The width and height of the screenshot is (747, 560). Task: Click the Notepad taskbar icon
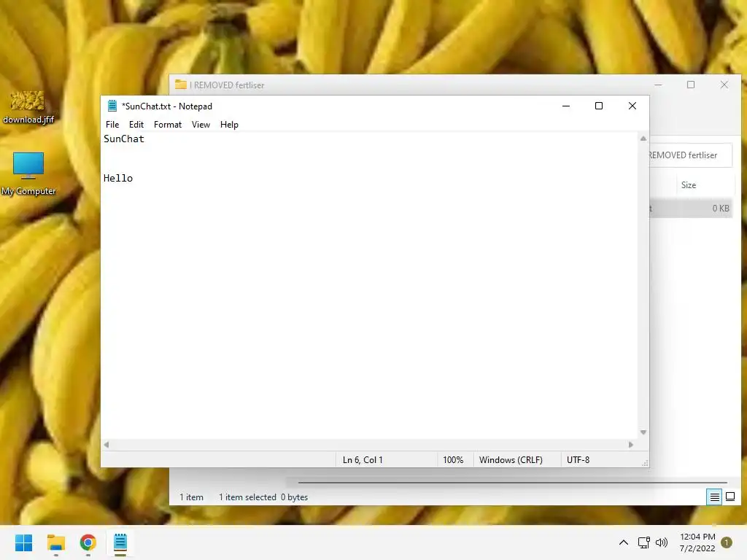point(120,542)
